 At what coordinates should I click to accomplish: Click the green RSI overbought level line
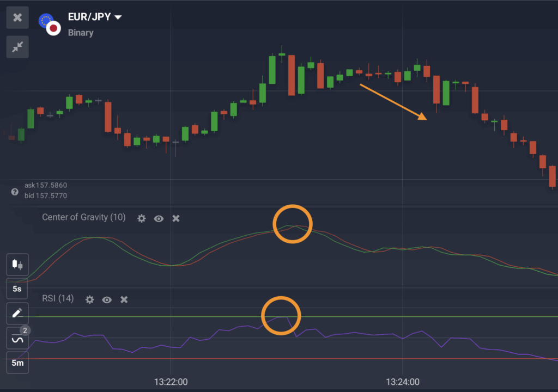coord(436,316)
